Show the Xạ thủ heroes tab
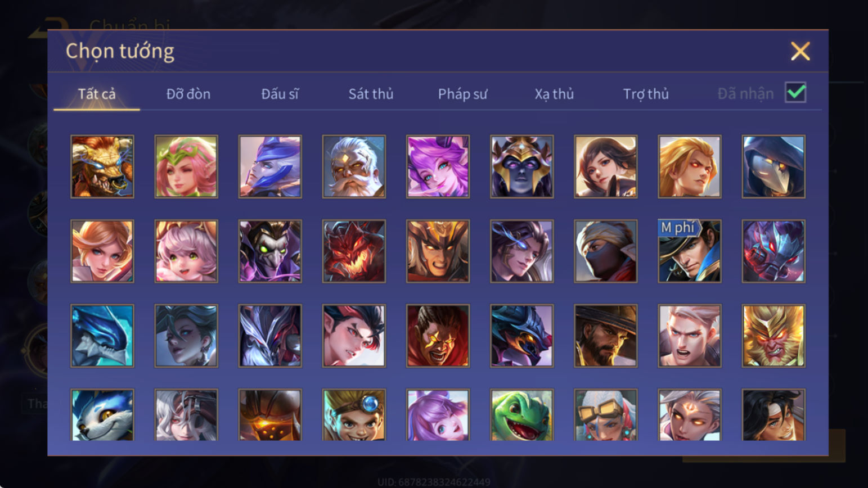This screenshot has width=868, height=488. point(554,94)
